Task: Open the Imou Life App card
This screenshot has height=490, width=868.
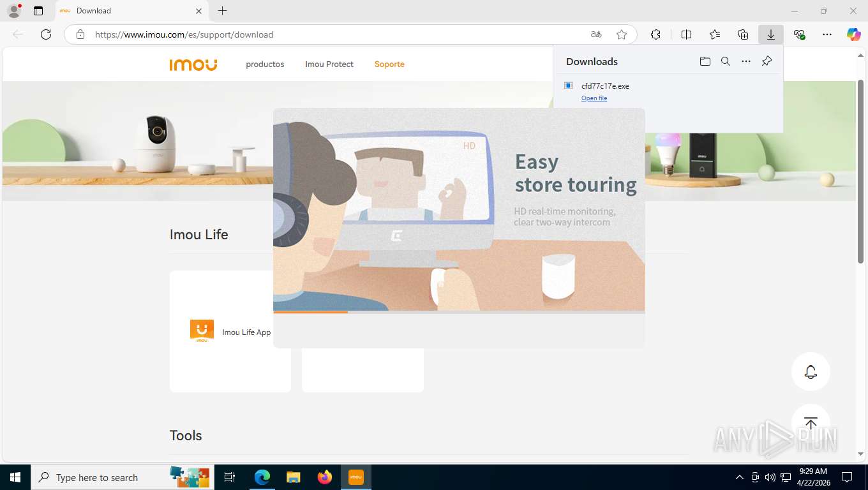Action: [x=230, y=331]
